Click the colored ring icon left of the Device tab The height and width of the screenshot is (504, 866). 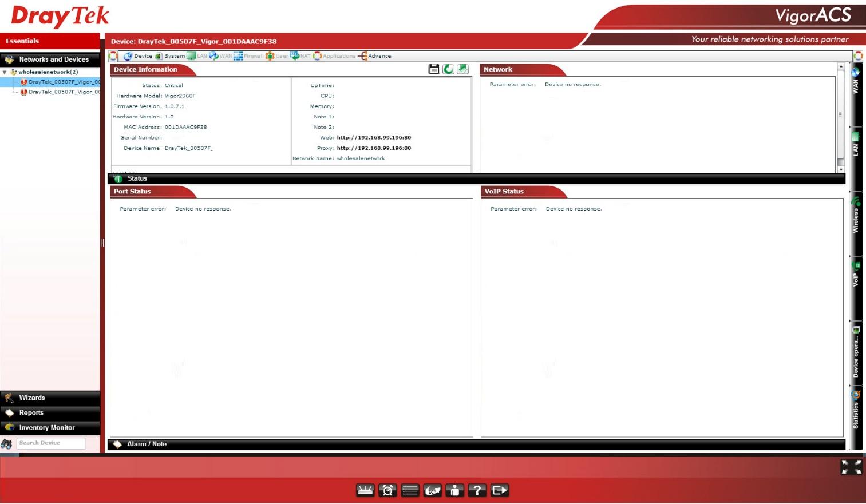pyautogui.click(x=113, y=56)
